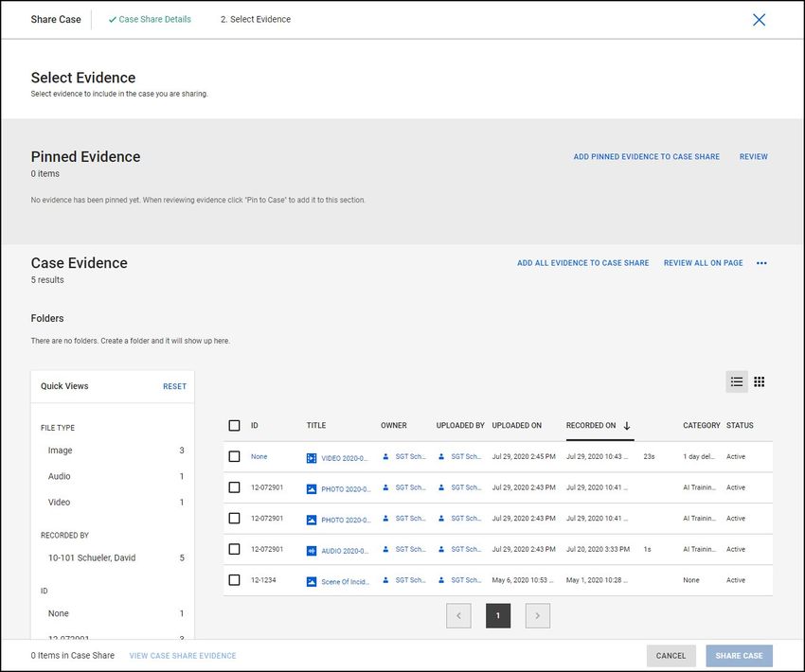Click ID 12-1234 in the table
Image resolution: width=805 pixels, height=672 pixels.
pos(263,579)
